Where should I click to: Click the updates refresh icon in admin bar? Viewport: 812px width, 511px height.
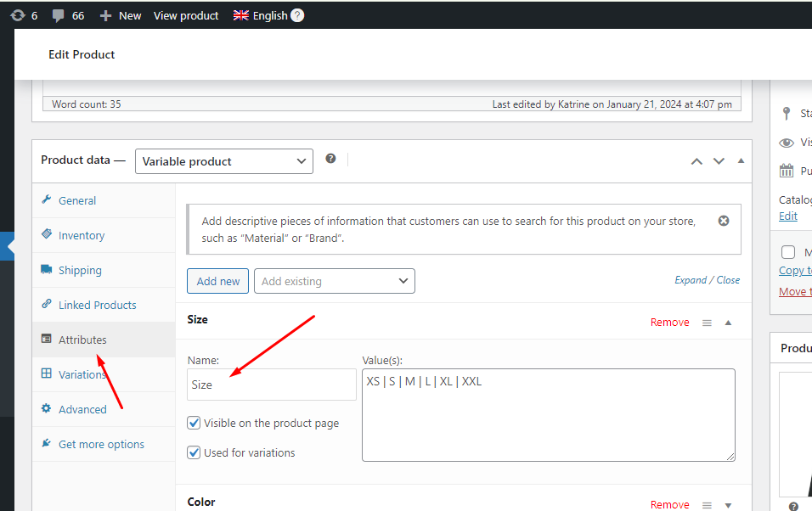coord(17,15)
